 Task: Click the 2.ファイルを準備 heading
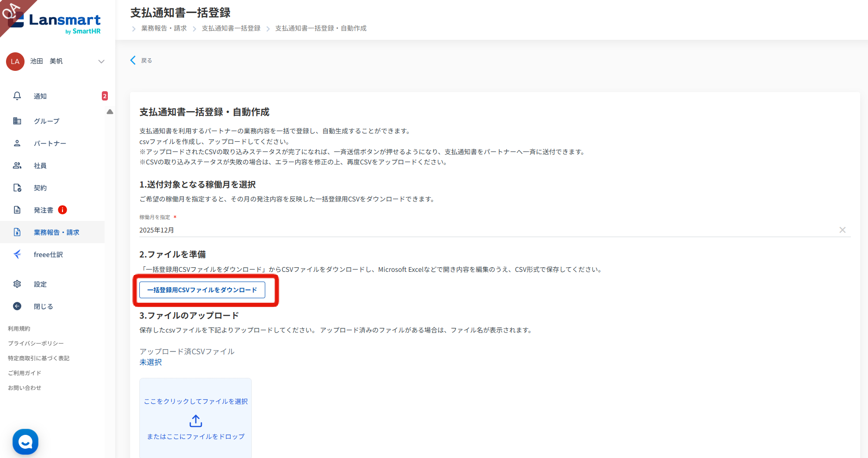tap(173, 255)
